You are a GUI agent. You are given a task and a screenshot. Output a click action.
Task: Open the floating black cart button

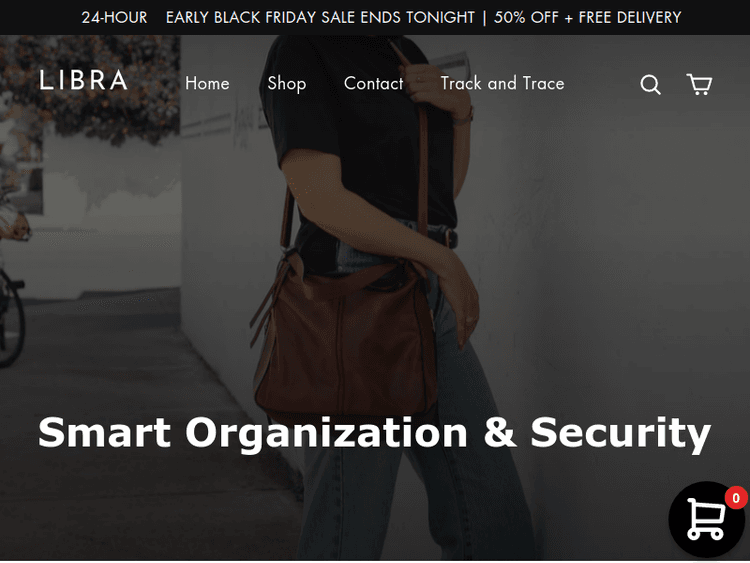point(706,519)
